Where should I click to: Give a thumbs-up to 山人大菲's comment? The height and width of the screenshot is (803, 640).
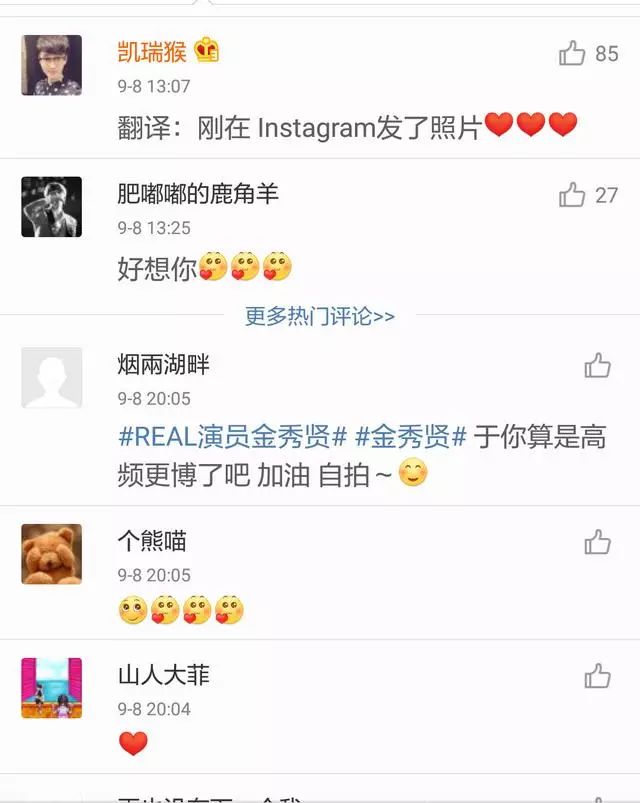pos(598,676)
